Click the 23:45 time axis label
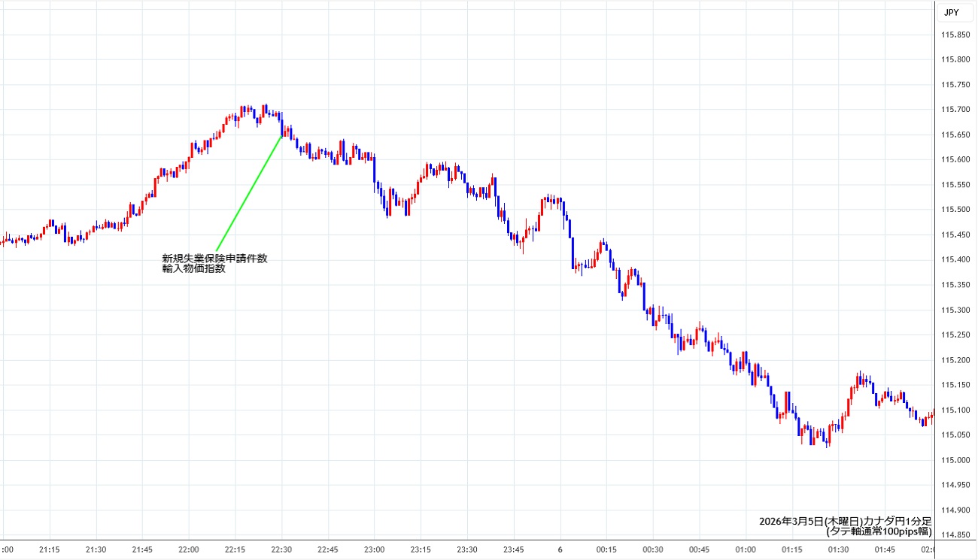This screenshot has height=560, width=978. click(513, 549)
